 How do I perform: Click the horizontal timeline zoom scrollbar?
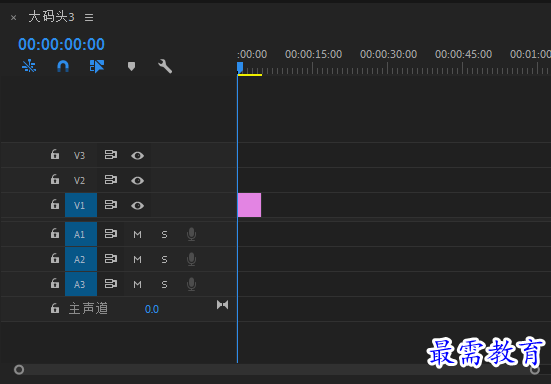coord(277,370)
